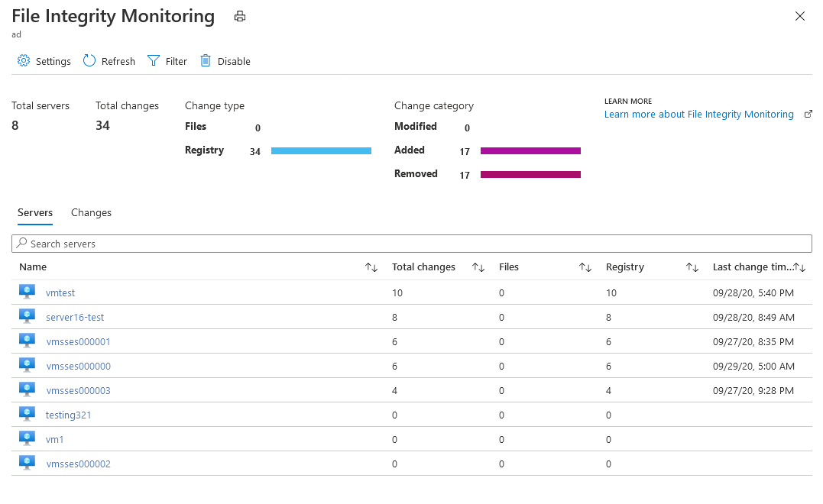The height and width of the screenshot is (504, 823).
Task: Click the Filter funnel icon
Action: click(154, 61)
